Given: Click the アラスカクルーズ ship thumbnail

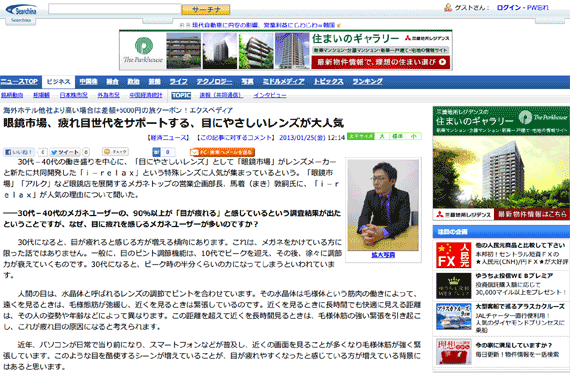Looking at the screenshot, I should [x=454, y=317].
